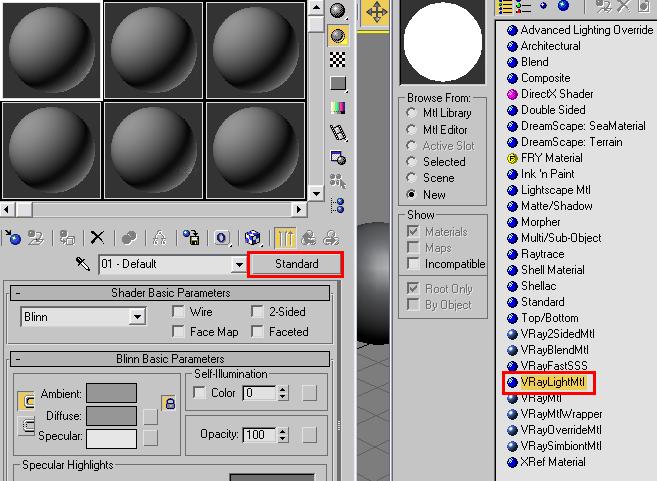Click the Standard material type button

click(296, 264)
